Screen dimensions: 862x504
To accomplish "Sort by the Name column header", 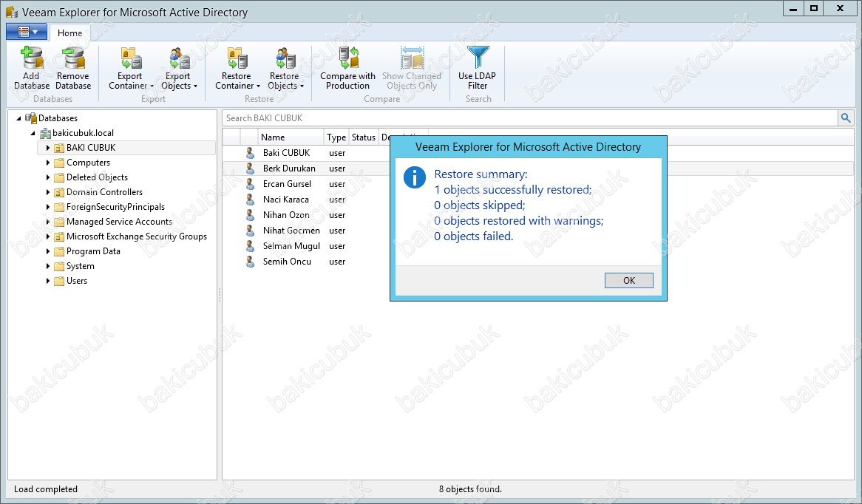I will click(291, 137).
